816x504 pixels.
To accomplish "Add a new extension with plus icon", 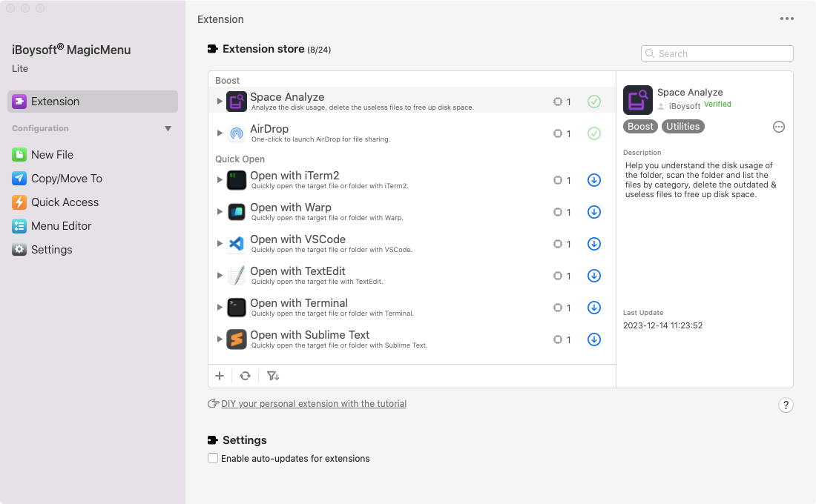I will click(220, 376).
